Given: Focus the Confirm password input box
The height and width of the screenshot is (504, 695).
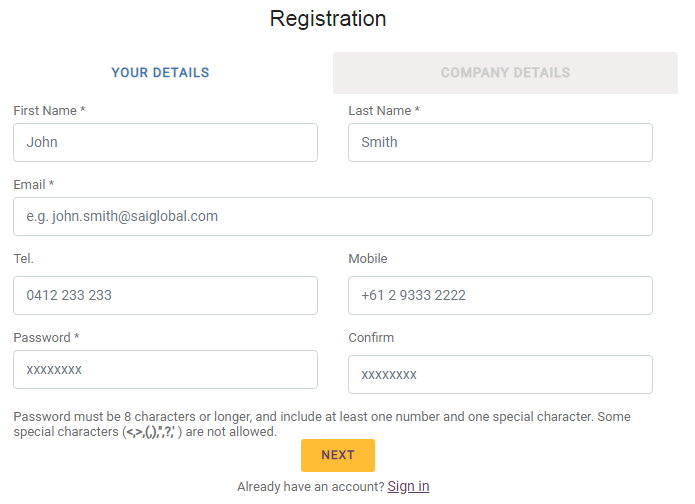Looking at the screenshot, I should click(500, 375).
